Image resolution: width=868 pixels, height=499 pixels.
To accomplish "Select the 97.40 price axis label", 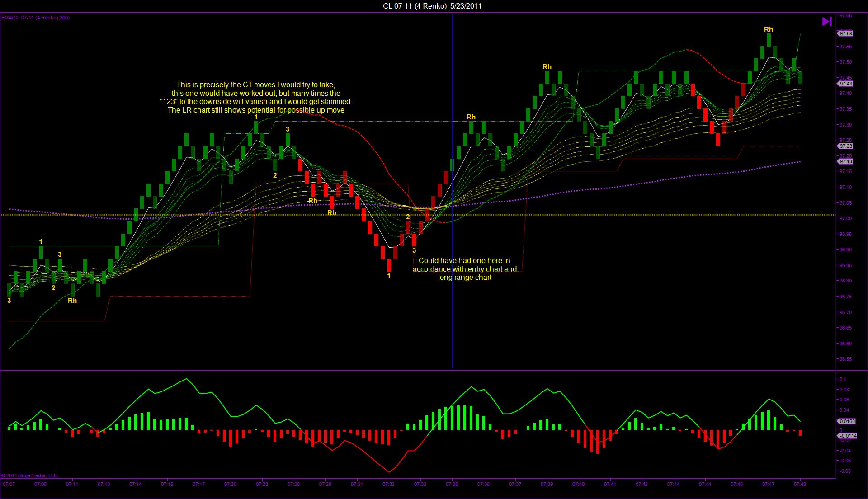I will (x=846, y=93).
